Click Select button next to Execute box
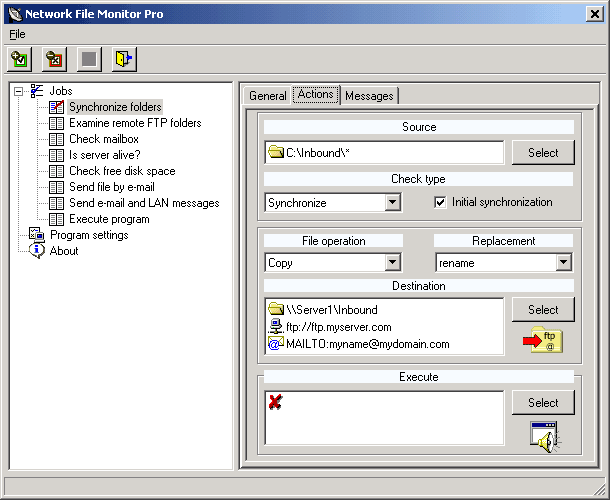 pos(543,403)
